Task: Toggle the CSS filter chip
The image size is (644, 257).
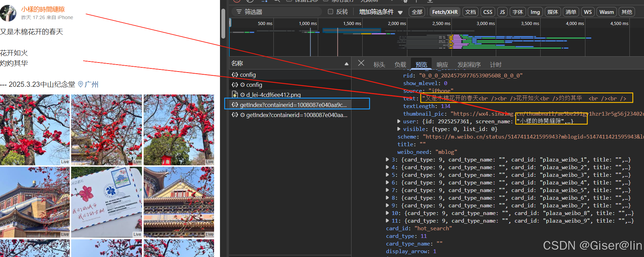Action: coord(488,12)
